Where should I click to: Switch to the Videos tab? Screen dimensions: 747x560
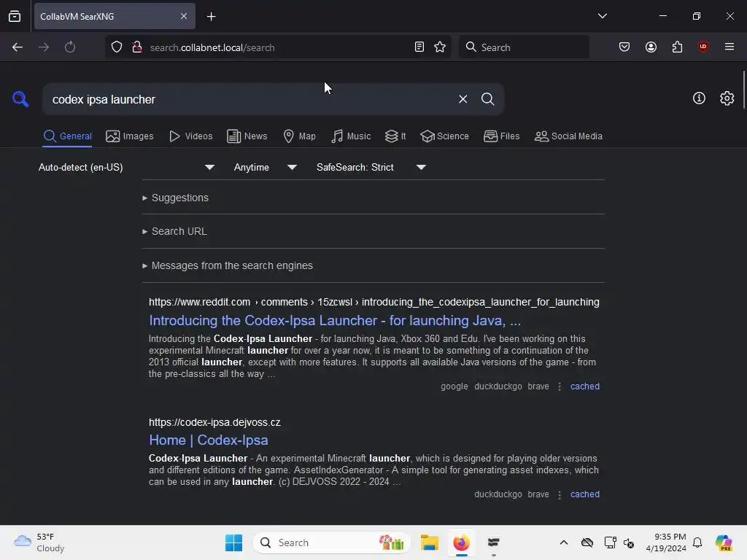coord(190,136)
